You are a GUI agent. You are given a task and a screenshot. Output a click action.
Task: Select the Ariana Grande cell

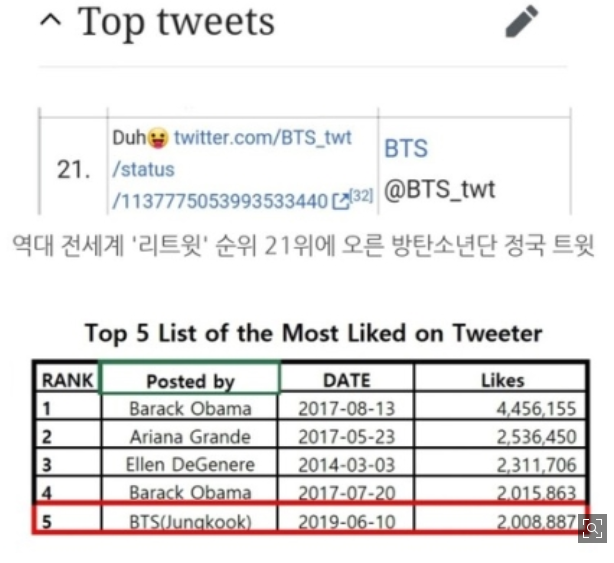point(190,437)
